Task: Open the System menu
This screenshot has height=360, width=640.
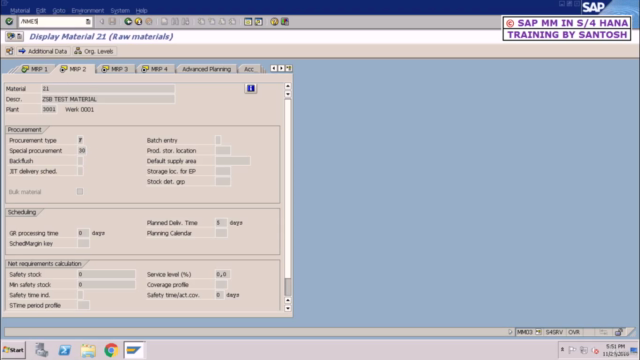Action: coord(120,11)
